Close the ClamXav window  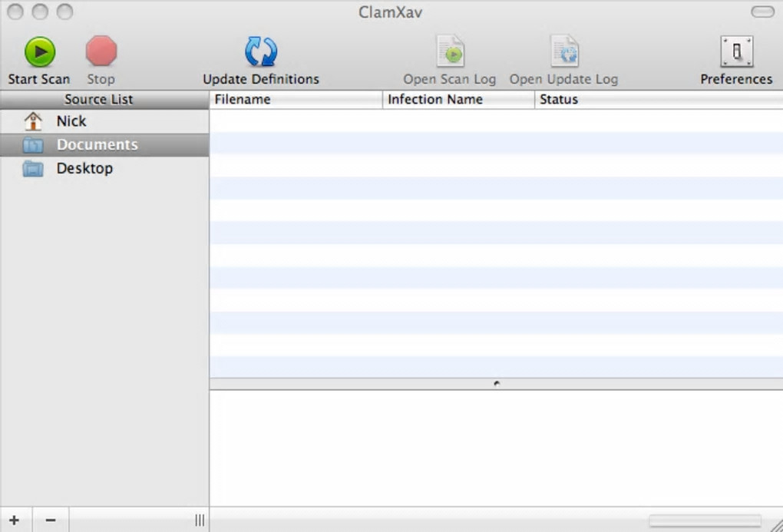[x=15, y=12]
